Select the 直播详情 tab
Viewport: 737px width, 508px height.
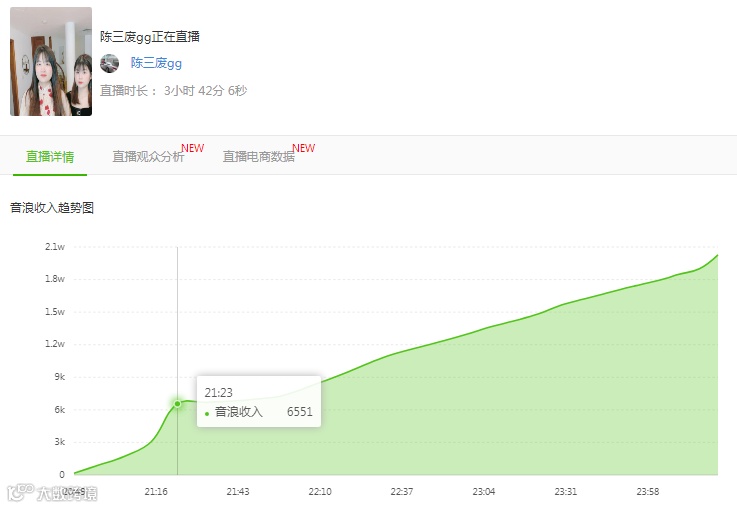click(x=50, y=156)
